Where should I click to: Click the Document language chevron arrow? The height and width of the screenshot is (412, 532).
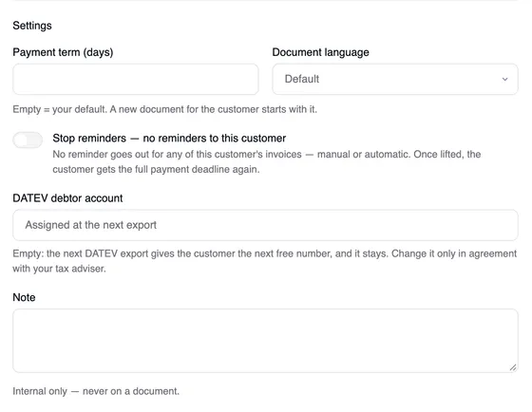tap(504, 79)
